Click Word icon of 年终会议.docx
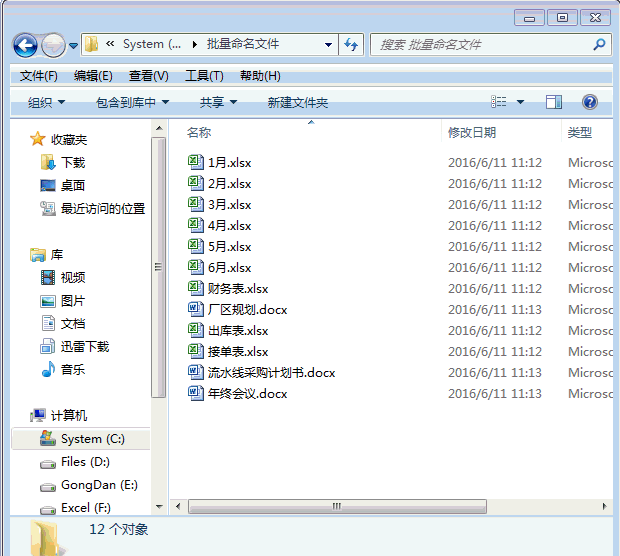 [x=195, y=393]
